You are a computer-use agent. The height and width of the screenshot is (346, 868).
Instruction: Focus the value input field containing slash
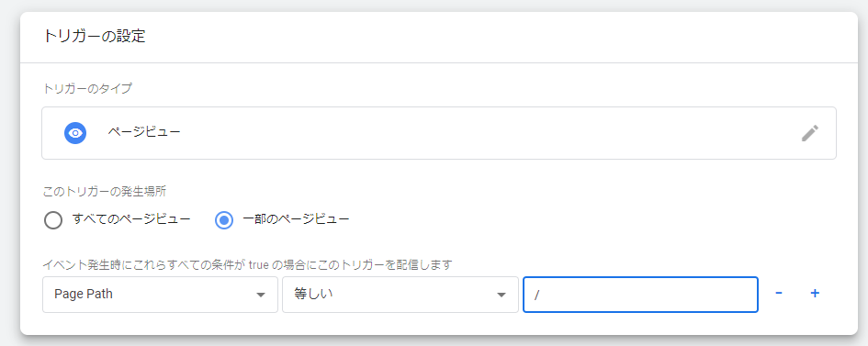tap(640, 295)
